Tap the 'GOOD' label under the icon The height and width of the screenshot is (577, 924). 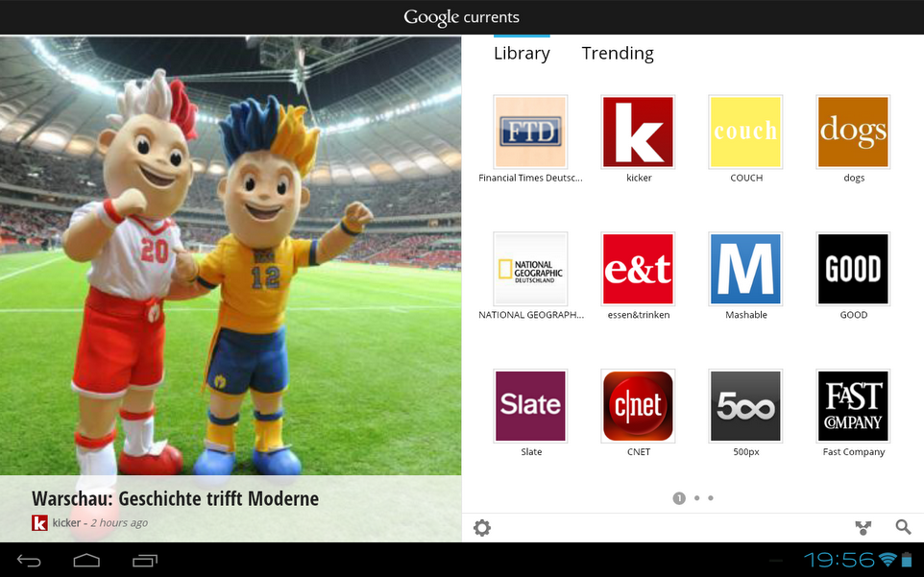[x=854, y=315]
